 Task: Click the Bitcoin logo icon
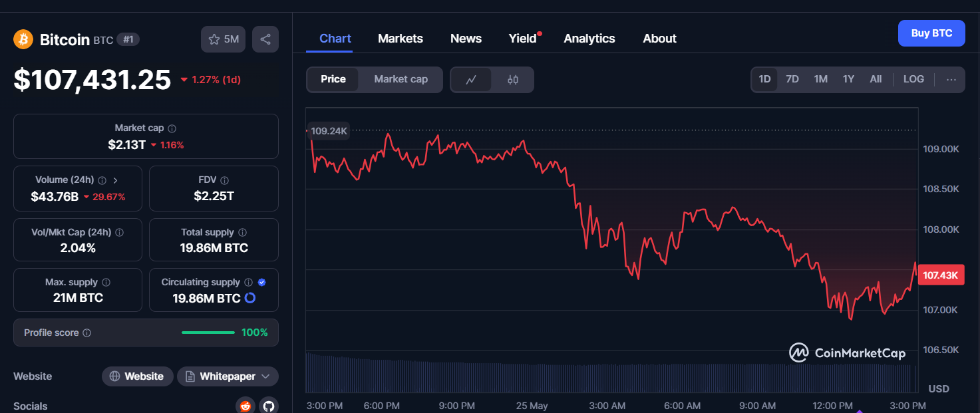click(23, 39)
